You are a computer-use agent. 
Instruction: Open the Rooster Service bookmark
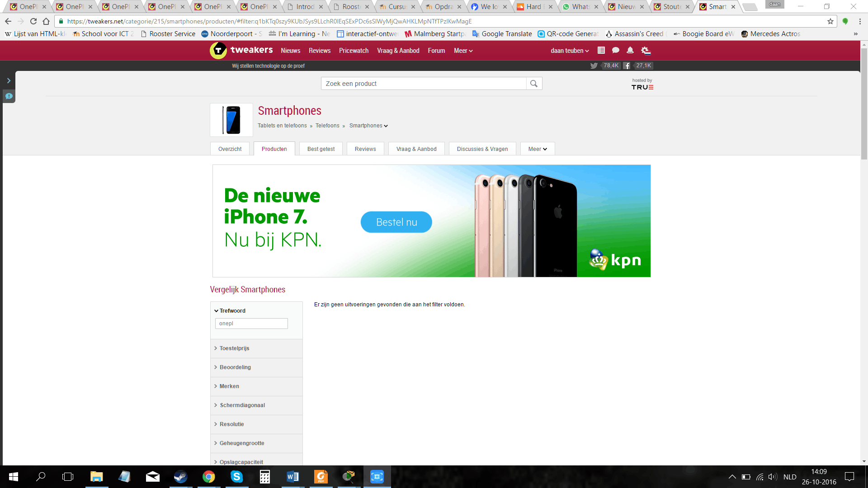pyautogui.click(x=168, y=34)
